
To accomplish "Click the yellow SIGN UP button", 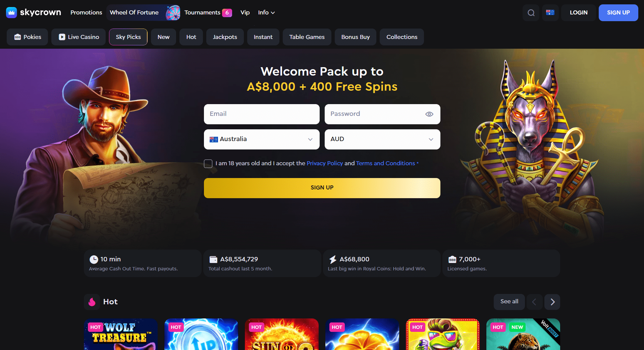I will (322, 188).
